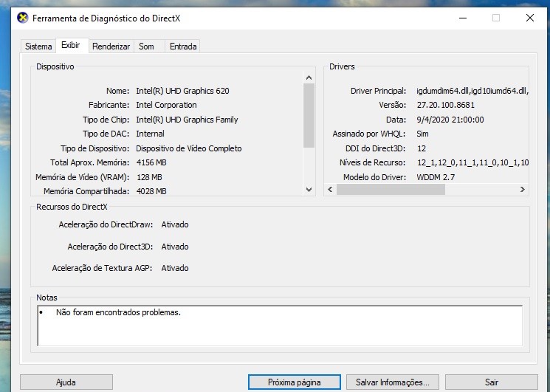
Task: Click 'Intel(R) UHD Graphics Family' chip type
Action: click(x=187, y=120)
